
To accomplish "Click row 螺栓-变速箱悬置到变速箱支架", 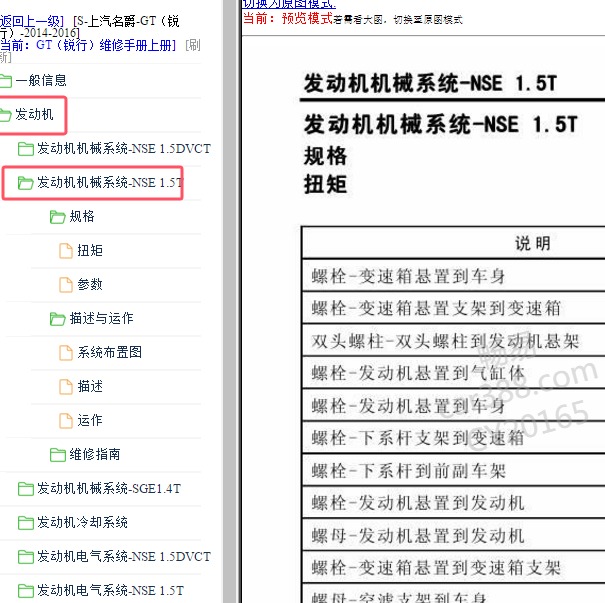I will pos(453,567).
